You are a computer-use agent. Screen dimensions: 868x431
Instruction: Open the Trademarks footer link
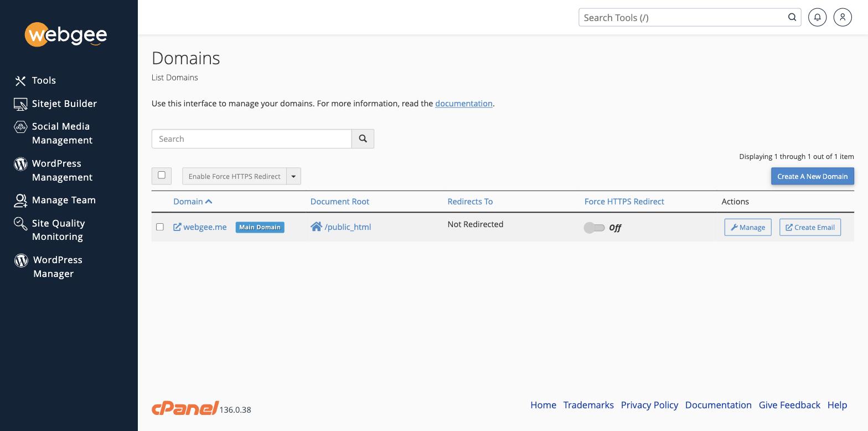click(588, 405)
